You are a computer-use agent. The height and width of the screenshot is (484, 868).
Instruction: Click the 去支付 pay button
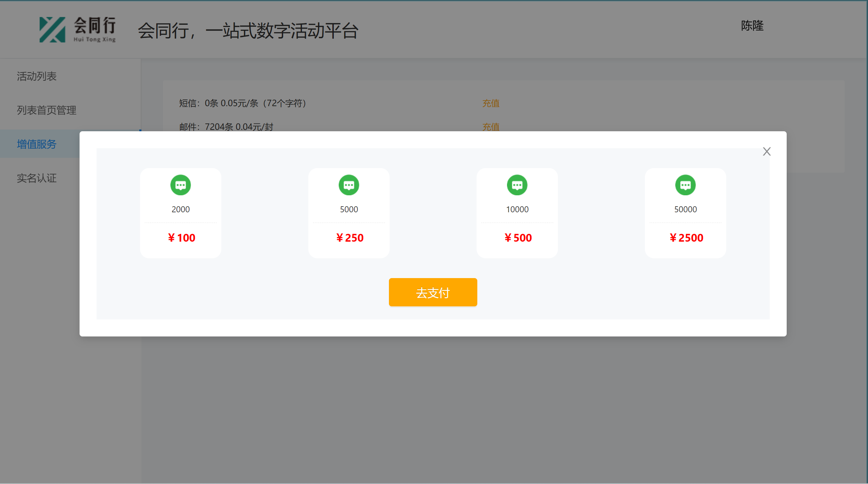433,292
